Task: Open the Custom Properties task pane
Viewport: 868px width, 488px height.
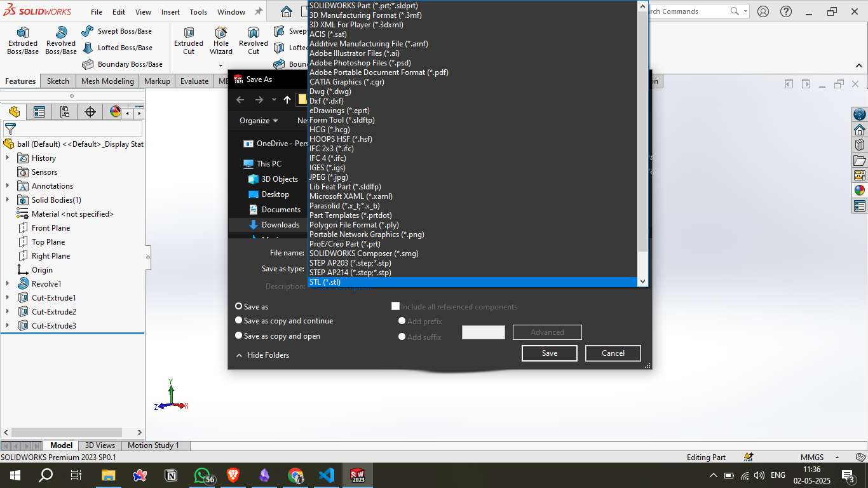Action: (x=860, y=206)
